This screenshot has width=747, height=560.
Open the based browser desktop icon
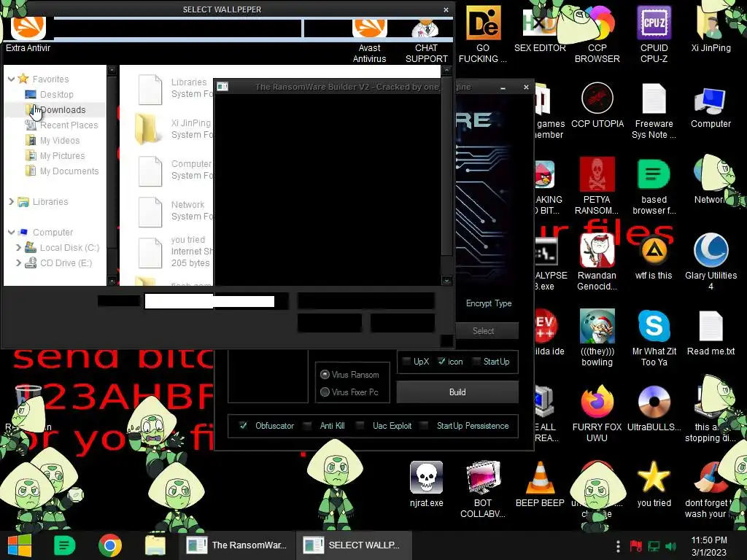point(654,186)
